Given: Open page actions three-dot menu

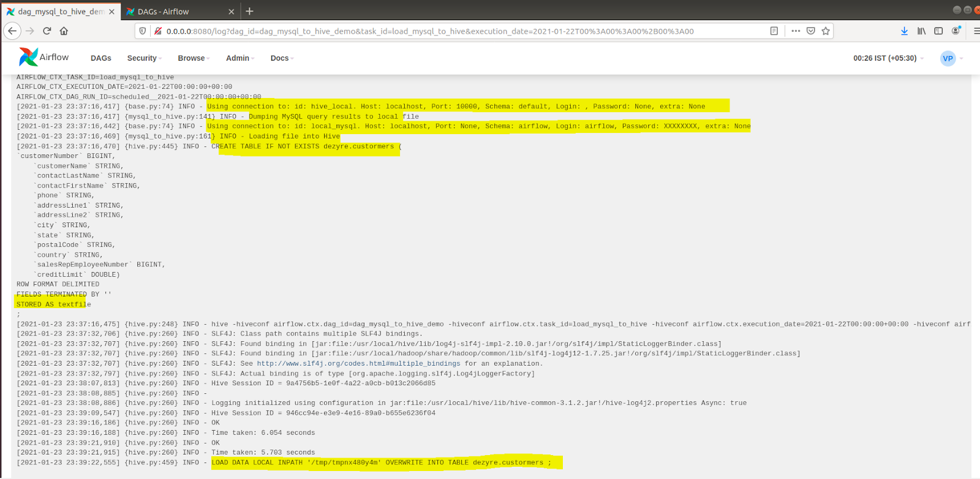Looking at the screenshot, I should coord(796,31).
